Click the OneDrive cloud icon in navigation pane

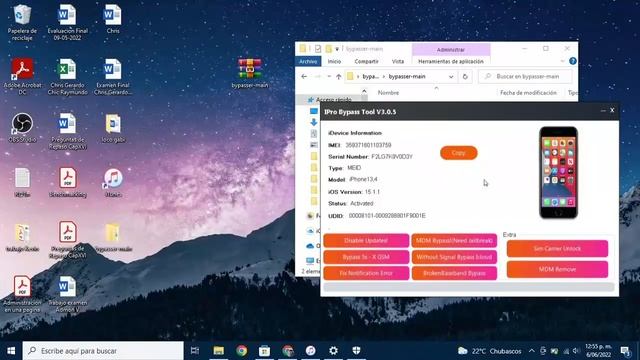[x=310, y=246]
